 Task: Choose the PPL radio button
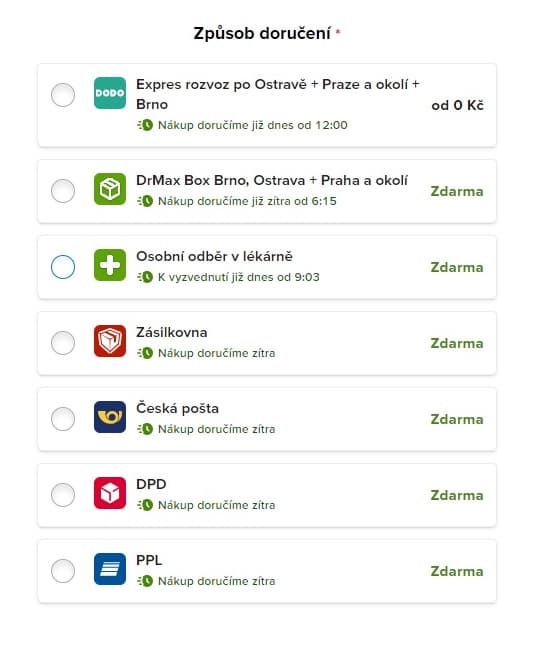click(63, 571)
